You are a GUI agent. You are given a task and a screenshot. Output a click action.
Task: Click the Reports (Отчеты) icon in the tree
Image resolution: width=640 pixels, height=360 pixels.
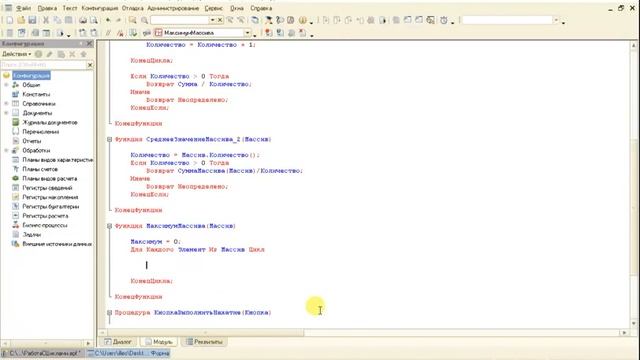point(16,141)
